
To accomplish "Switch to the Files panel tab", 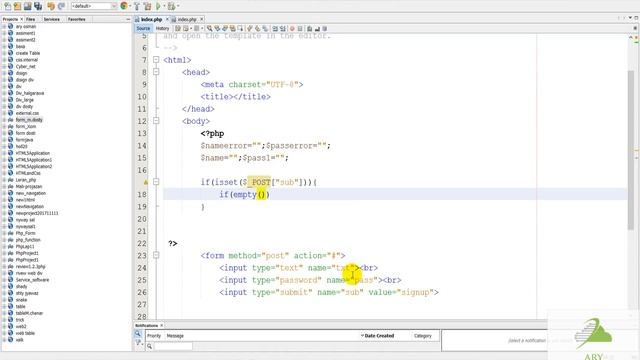I will click(31, 19).
